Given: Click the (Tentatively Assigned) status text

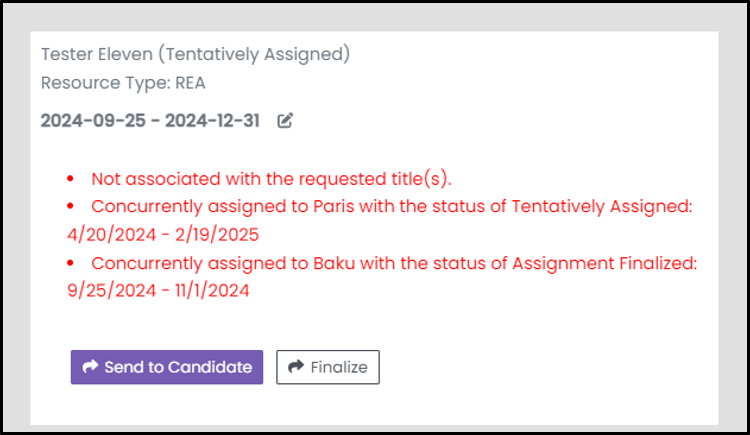Looking at the screenshot, I should click(x=254, y=55).
